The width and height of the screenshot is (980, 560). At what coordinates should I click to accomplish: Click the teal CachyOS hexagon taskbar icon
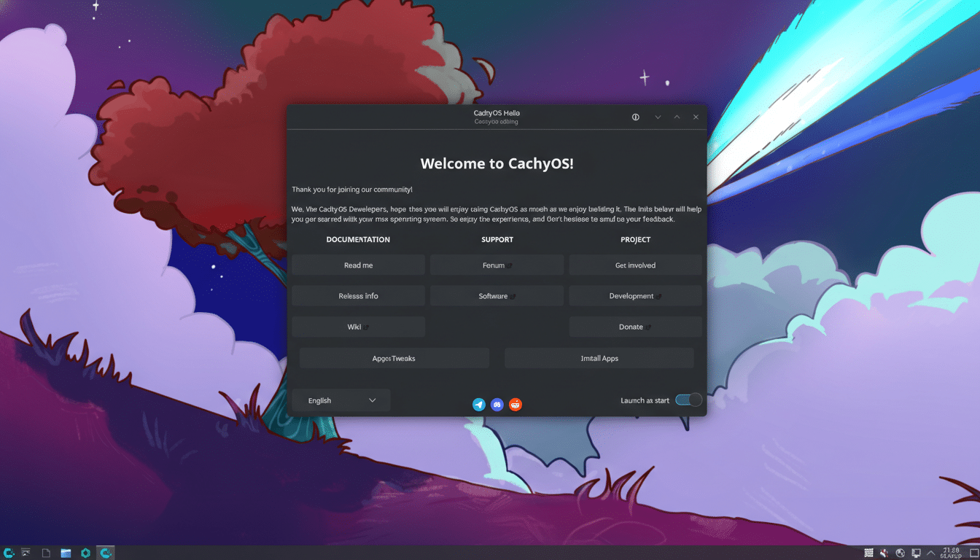85,552
